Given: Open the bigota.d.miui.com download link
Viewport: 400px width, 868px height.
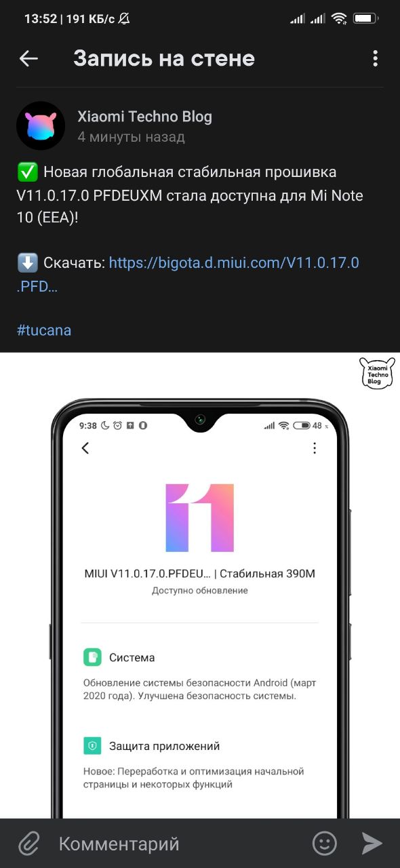Looking at the screenshot, I should point(188,274).
